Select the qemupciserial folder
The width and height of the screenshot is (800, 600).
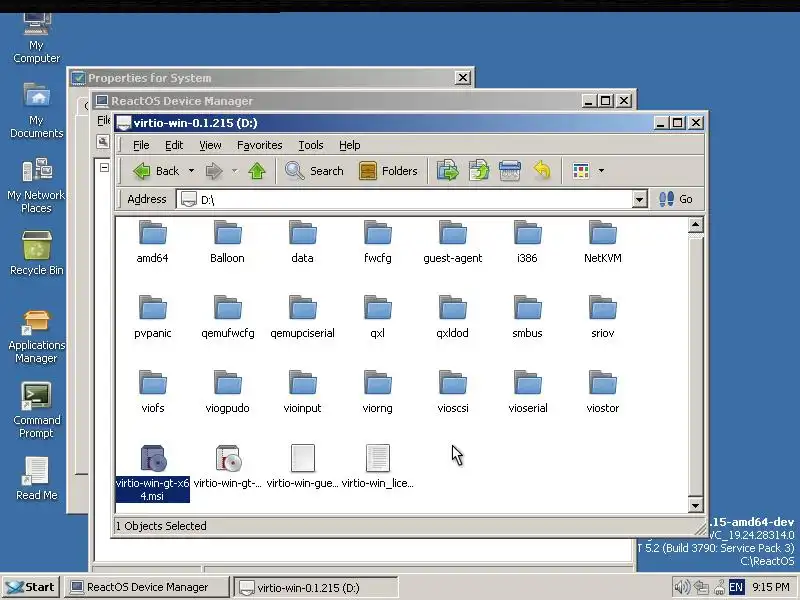click(303, 316)
